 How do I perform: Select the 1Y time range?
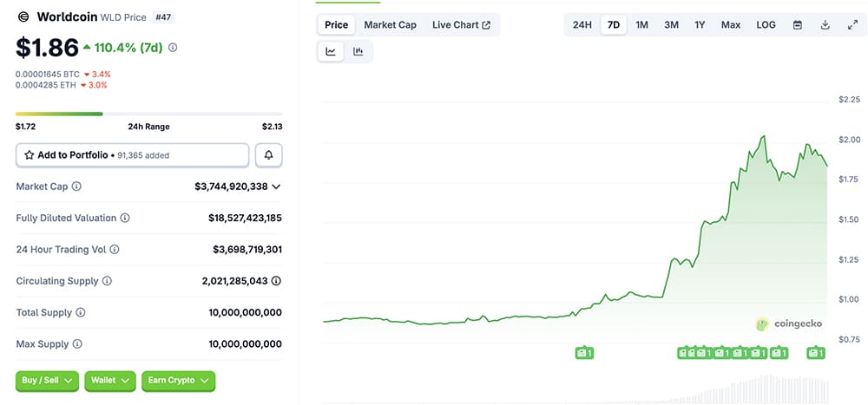[700, 25]
